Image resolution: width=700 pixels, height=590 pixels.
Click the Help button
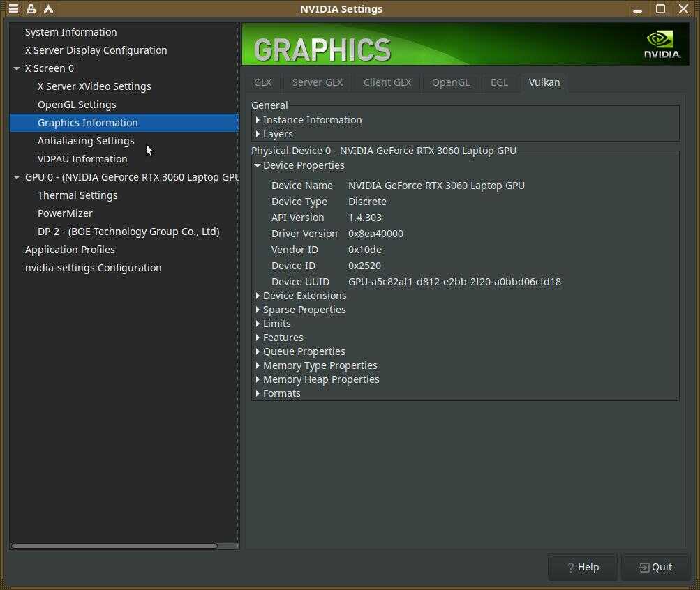pos(583,567)
